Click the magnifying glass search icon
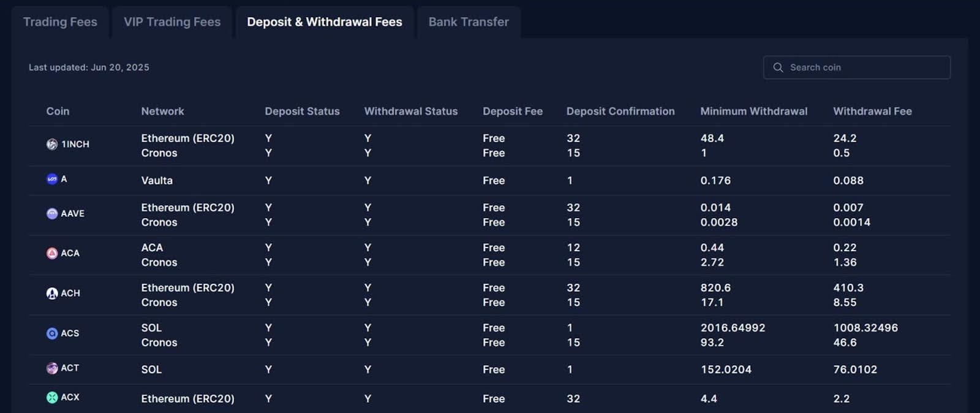This screenshot has height=413, width=980. click(778, 67)
